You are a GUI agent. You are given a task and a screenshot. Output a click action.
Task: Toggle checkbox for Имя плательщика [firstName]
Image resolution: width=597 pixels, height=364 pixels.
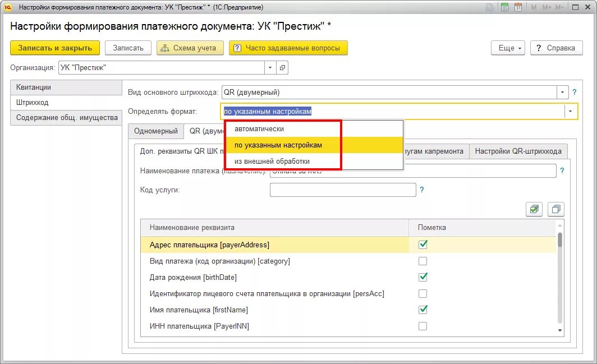pyautogui.click(x=423, y=310)
